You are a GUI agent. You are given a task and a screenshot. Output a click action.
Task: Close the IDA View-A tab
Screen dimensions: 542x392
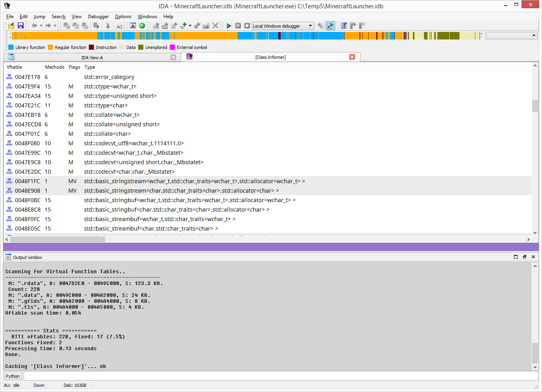pos(173,57)
